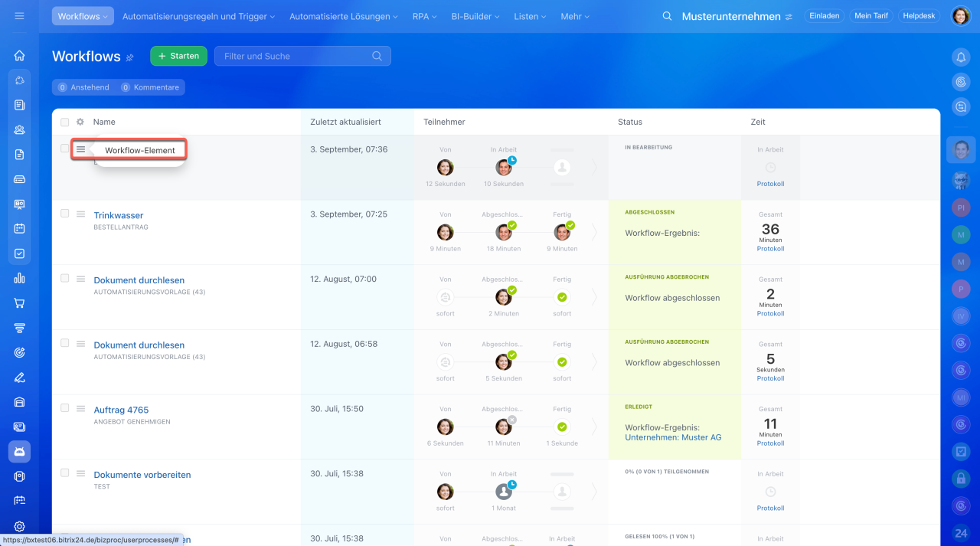Expand the Workflows dropdown in top menu

83,16
